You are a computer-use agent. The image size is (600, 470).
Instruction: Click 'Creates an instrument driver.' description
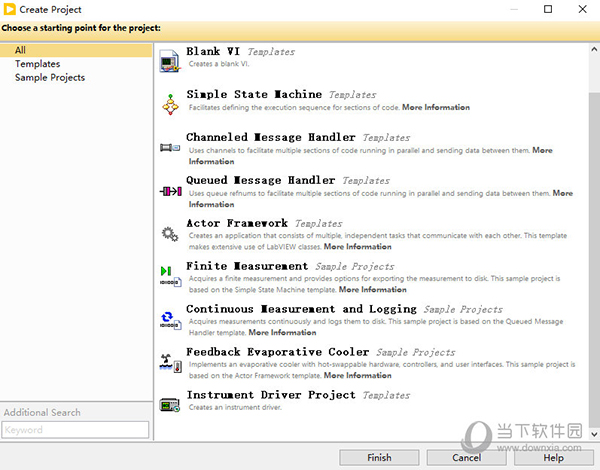coord(235,408)
